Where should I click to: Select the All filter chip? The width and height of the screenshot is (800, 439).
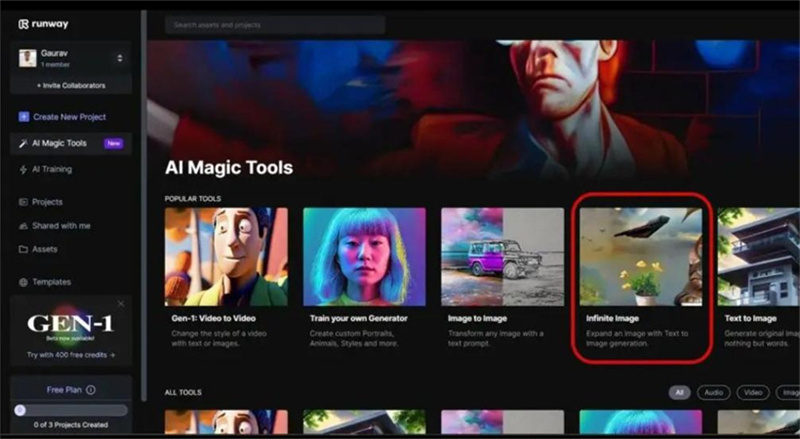pyautogui.click(x=678, y=393)
